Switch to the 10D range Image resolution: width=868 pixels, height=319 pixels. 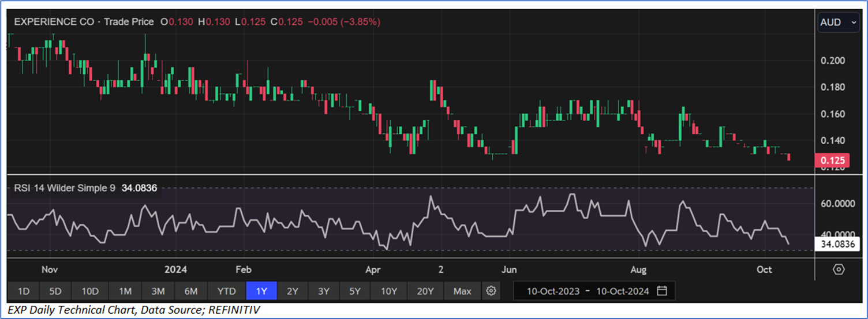coord(90,291)
